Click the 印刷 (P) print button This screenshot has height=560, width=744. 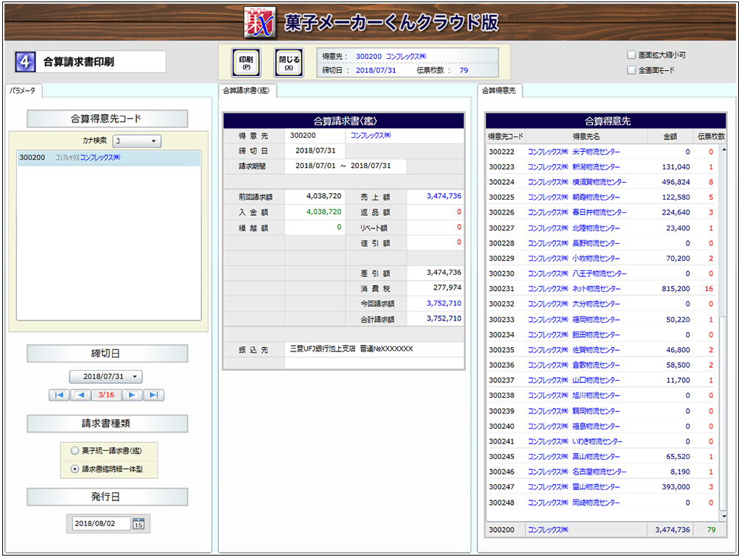(x=246, y=63)
